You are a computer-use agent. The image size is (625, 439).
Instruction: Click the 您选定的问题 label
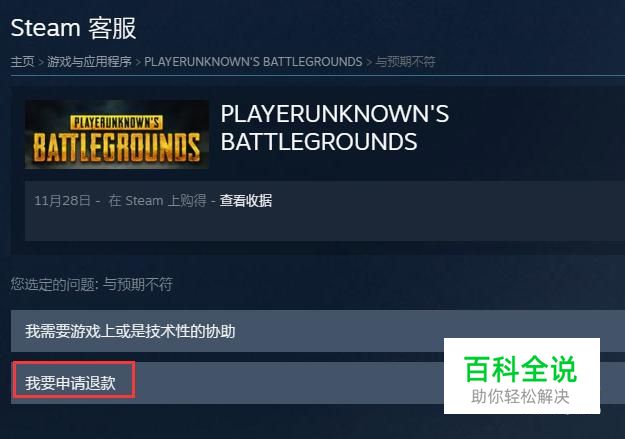coord(54,284)
